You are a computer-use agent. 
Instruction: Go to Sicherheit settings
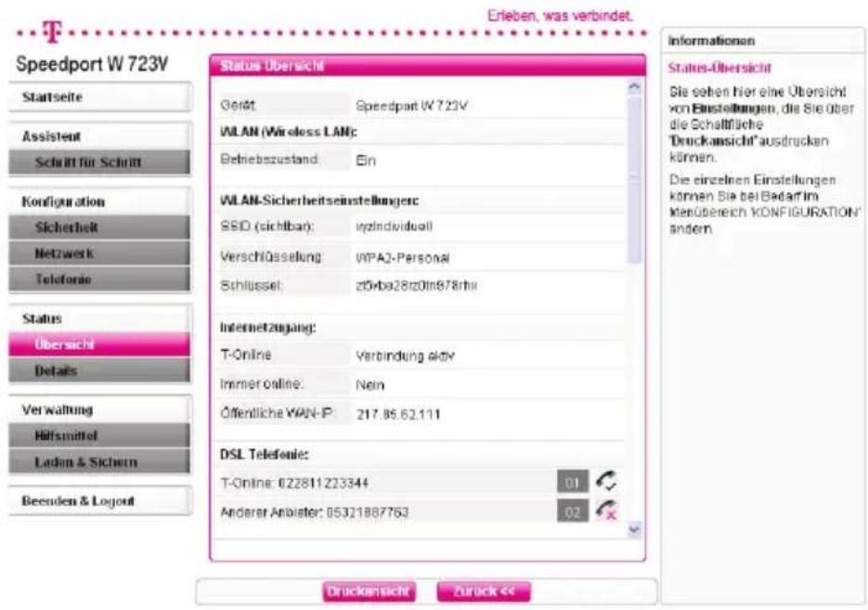99,227
